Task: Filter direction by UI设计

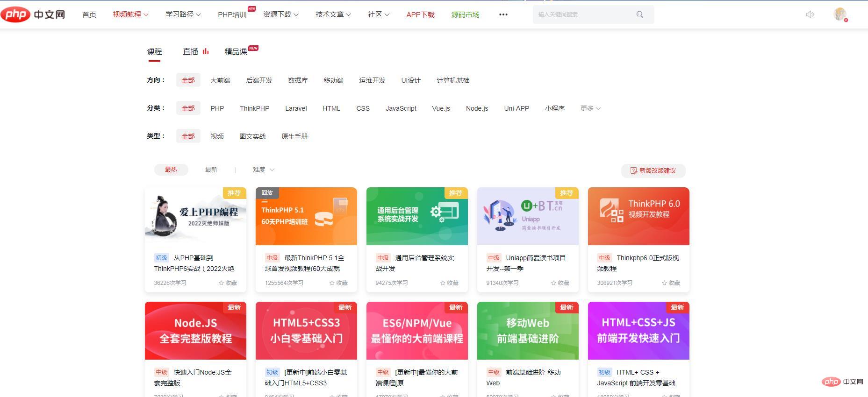Action: 411,80
